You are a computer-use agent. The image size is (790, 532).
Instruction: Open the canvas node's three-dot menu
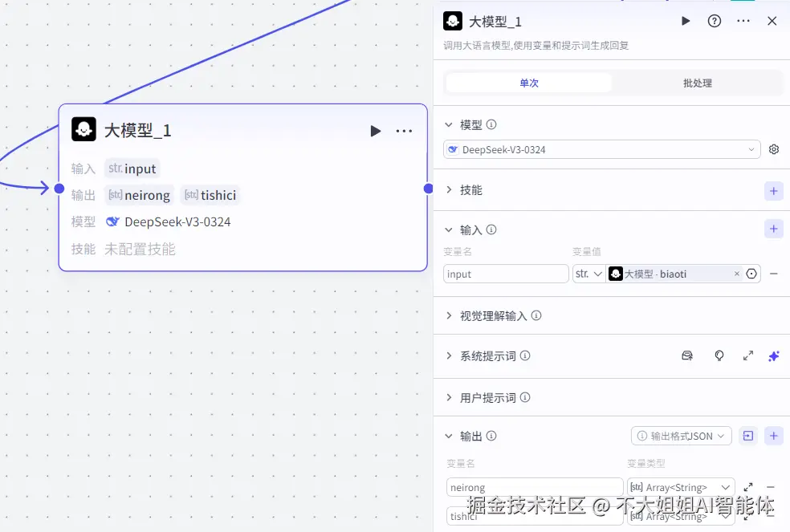(x=404, y=131)
